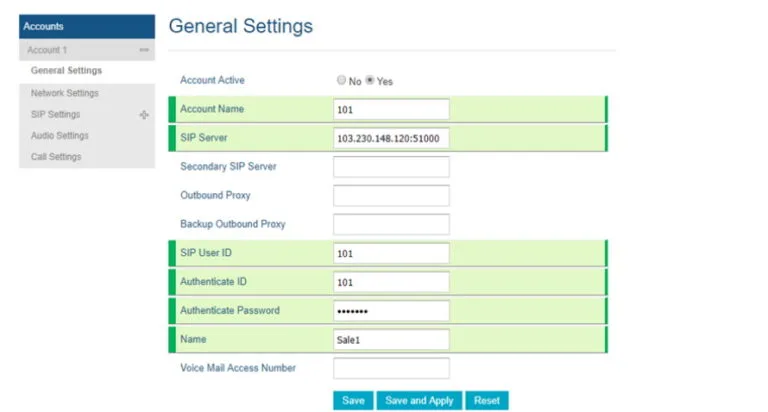Screen dimensions: 768x412
Task: Go to Audio Settings in the sidebar
Action: click(x=60, y=136)
